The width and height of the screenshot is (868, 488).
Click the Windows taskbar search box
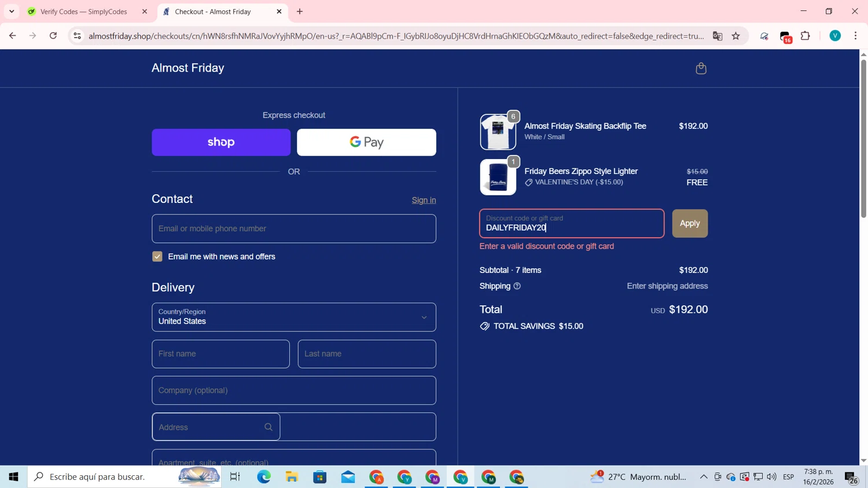[124, 477]
